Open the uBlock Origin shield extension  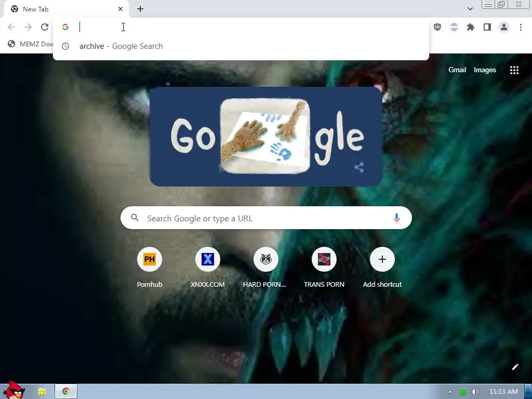tap(437, 27)
